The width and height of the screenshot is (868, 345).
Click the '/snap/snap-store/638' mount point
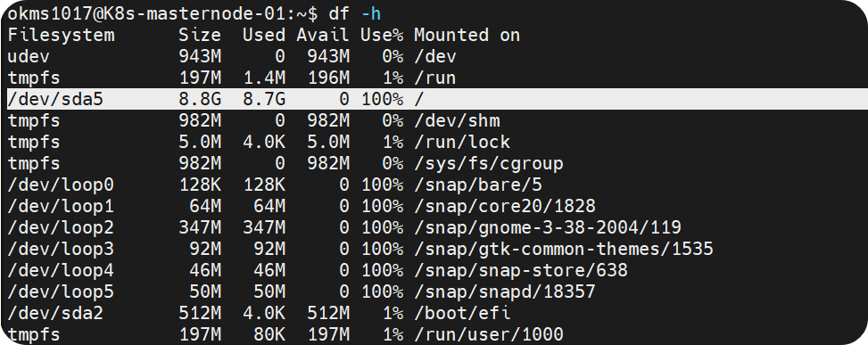[521, 270]
